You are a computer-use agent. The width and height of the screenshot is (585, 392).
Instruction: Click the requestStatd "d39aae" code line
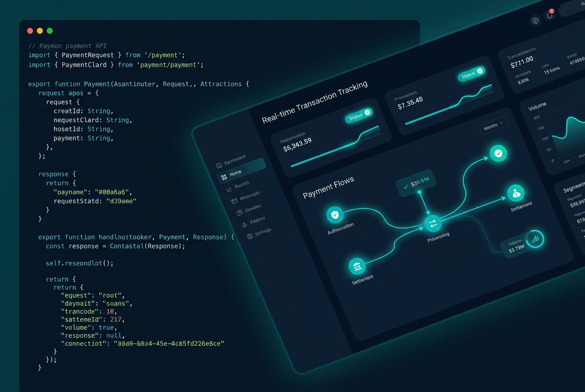tap(95, 201)
